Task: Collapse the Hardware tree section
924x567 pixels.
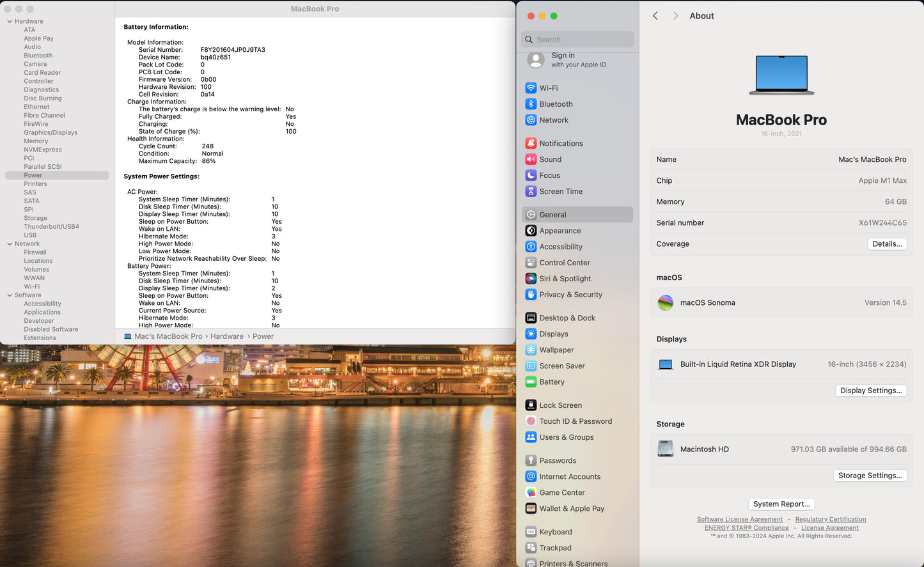Action: [x=10, y=21]
